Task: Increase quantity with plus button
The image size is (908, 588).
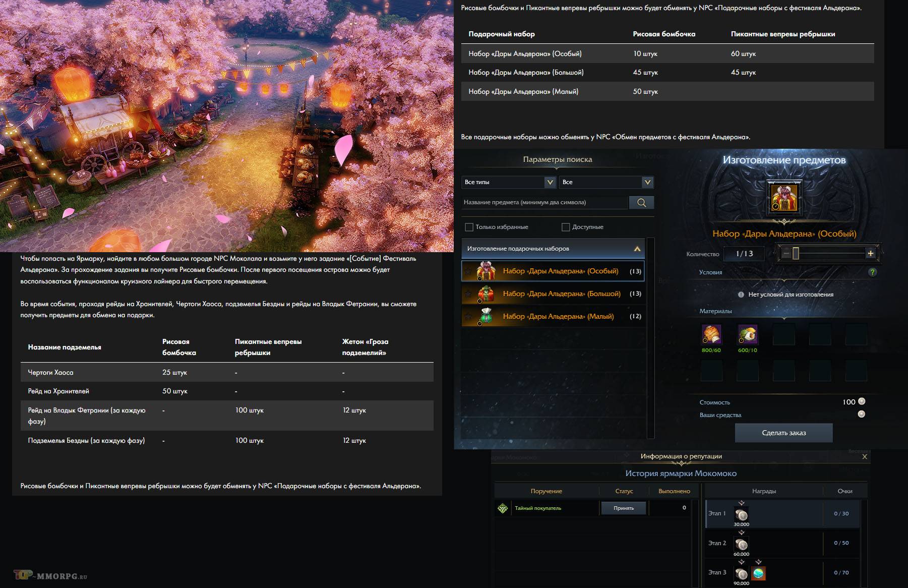Action: 870,254
